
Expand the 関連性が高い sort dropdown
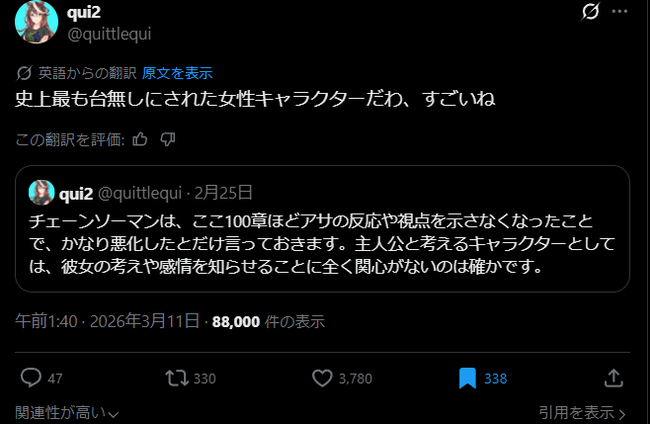click(67, 413)
